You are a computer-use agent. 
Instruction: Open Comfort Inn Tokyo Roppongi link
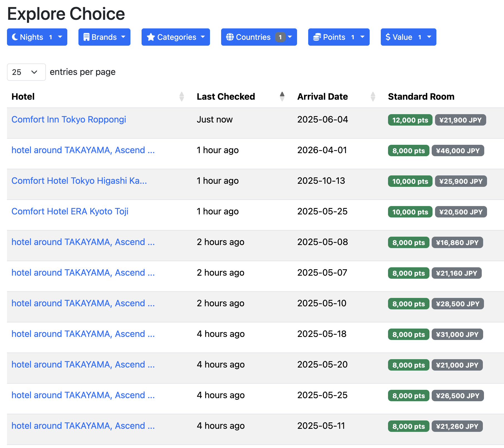69,119
